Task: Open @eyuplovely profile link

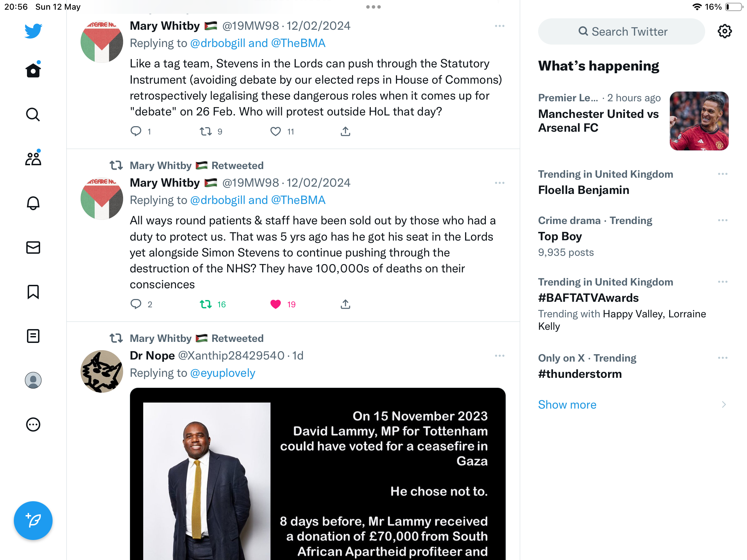Action: coord(223,373)
